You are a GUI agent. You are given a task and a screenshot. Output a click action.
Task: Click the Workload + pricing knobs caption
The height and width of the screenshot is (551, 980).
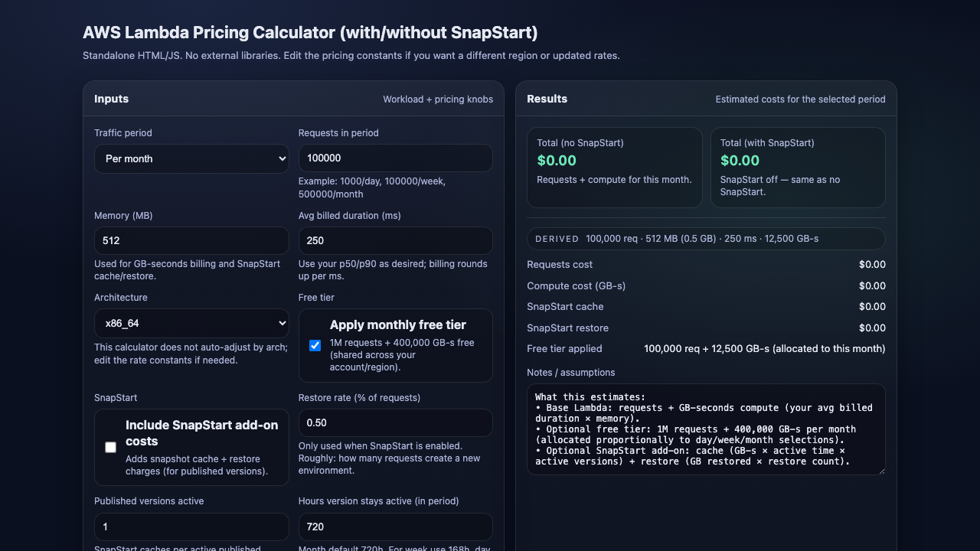pos(438,99)
